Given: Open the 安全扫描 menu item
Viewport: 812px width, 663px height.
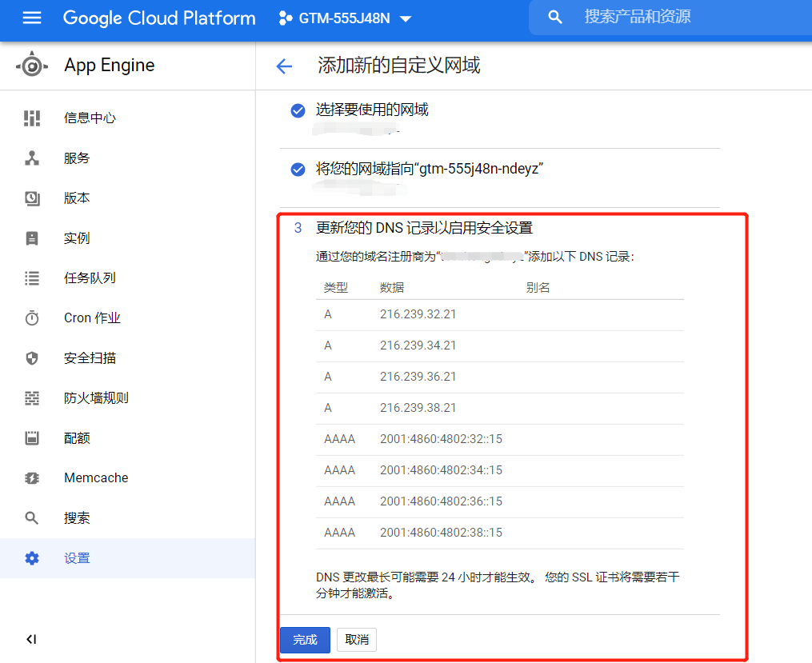Looking at the screenshot, I should (x=127, y=358).
